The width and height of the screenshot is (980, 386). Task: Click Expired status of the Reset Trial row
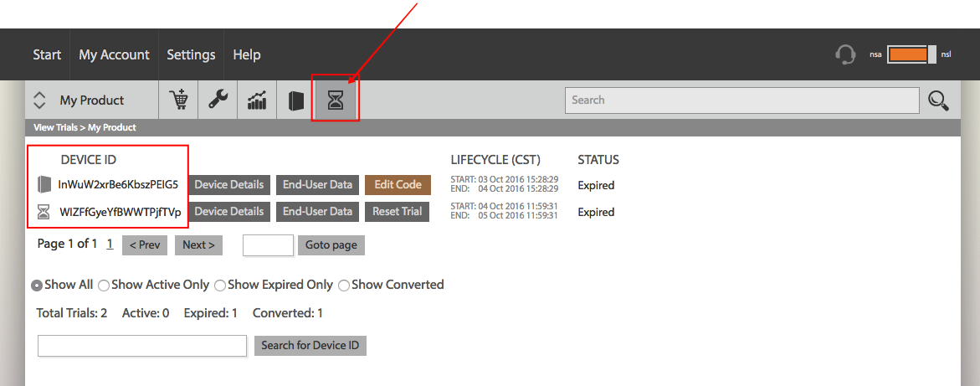pyautogui.click(x=596, y=212)
